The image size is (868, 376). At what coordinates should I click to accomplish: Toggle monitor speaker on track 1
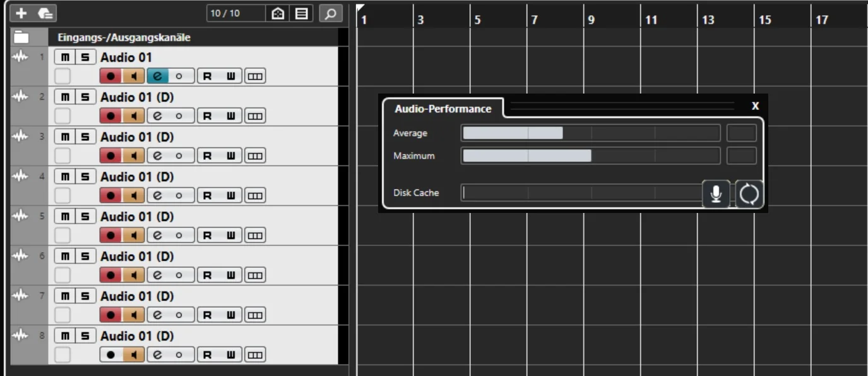tap(133, 76)
